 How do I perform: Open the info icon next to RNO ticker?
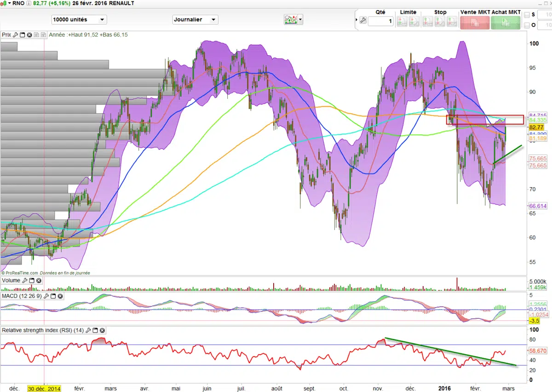[x=29, y=3]
